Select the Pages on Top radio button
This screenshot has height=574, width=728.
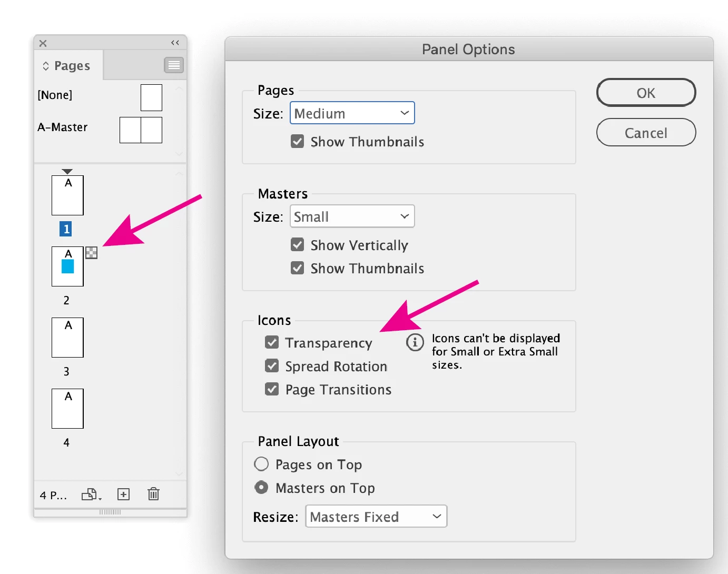261,464
